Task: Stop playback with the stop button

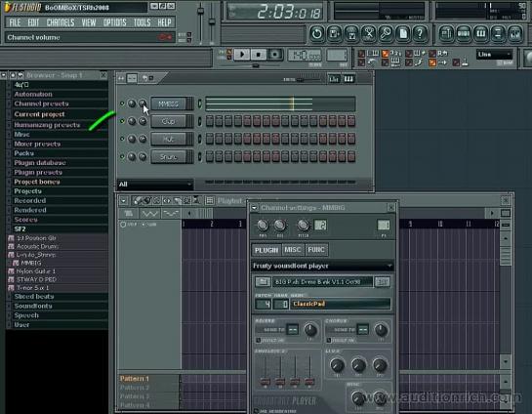Action: coord(259,55)
